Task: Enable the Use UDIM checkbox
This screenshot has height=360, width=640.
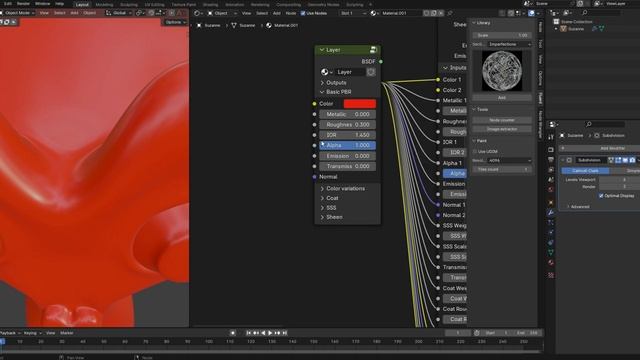Action: (x=475, y=151)
